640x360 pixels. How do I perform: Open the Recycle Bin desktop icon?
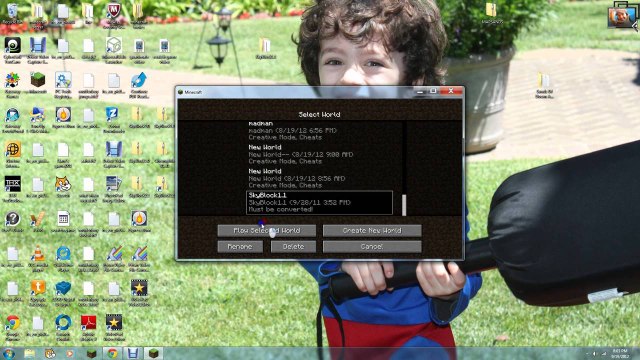pos(12,12)
